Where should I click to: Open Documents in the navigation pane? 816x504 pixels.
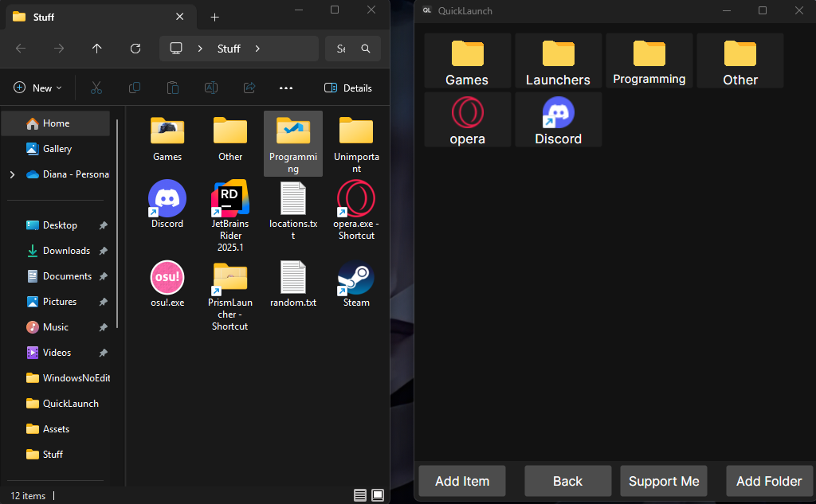[56, 276]
